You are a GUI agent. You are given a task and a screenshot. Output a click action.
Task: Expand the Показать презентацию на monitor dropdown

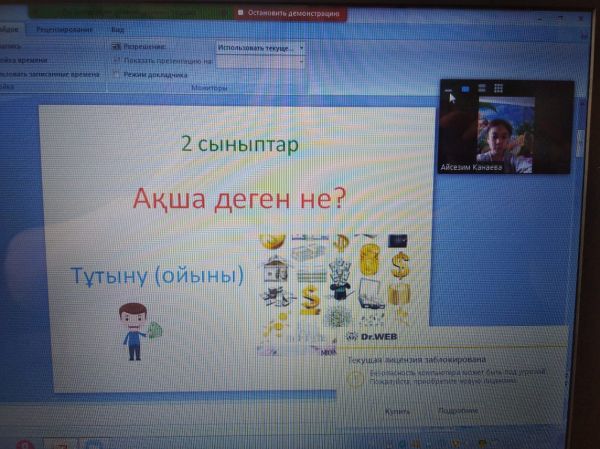pos(260,61)
